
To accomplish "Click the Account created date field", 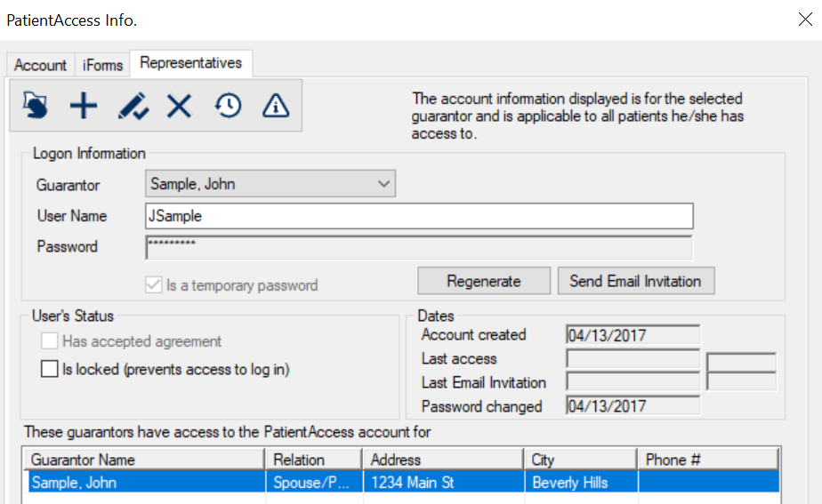I will point(633,335).
